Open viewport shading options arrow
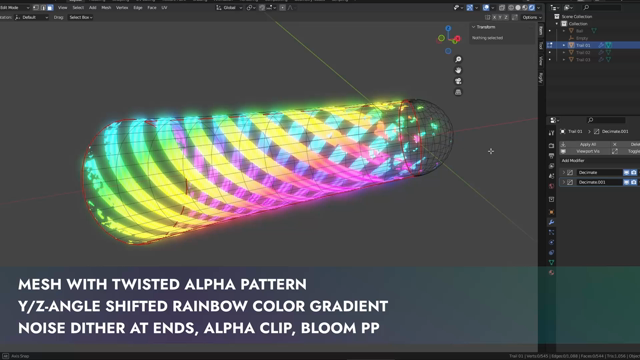Screen dimensions: 640x360 [539, 8]
